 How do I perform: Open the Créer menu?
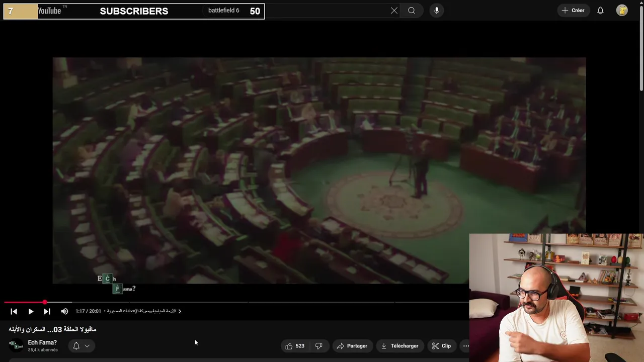coord(573,11)
